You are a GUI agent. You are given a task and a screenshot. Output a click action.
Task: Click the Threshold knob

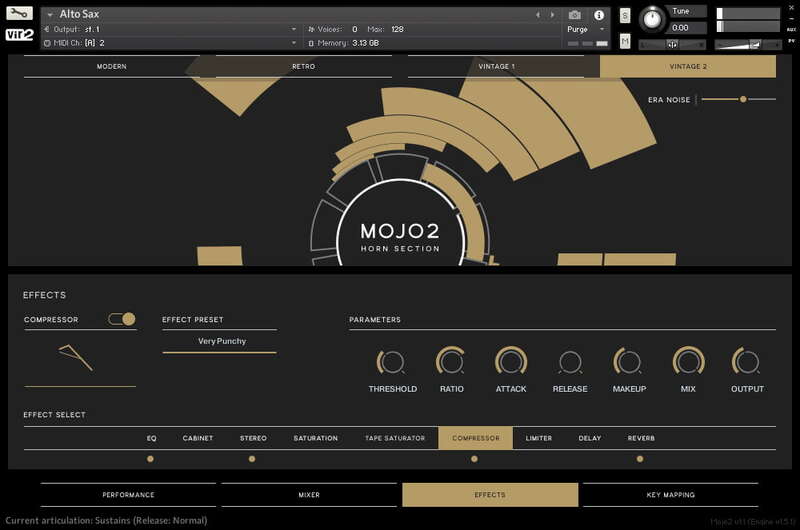(x=392, y=362)
